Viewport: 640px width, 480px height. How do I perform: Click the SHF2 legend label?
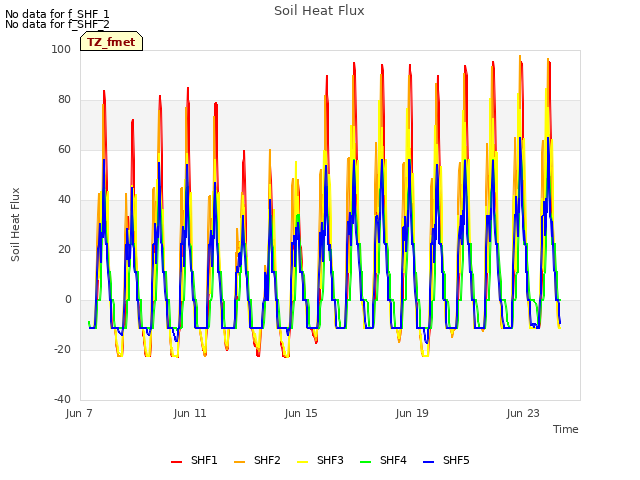267,460
